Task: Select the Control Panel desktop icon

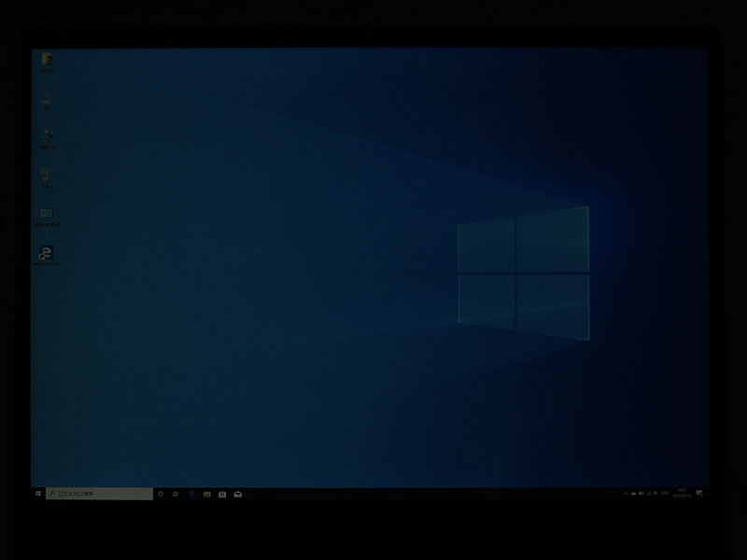Action: click(x=47, y=217)
